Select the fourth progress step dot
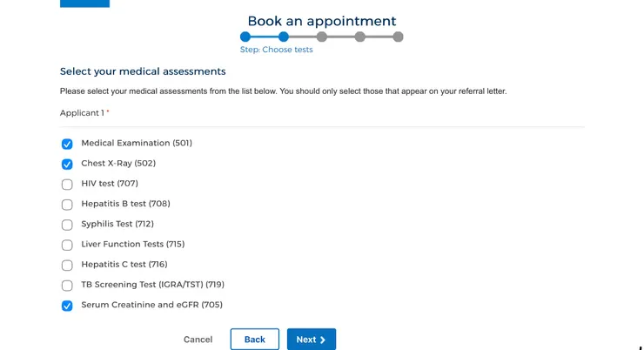 360,37
